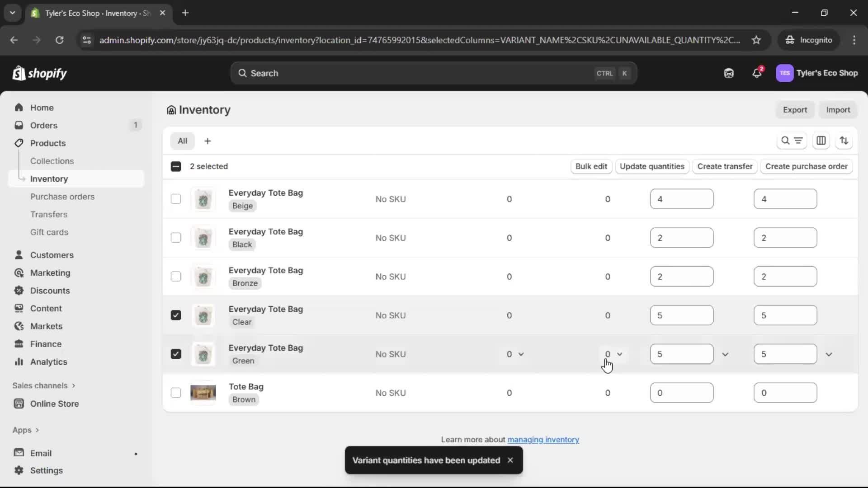Select the Analytics sidebar icon
The image size is (868, 488).
click(x=19, y=361)
